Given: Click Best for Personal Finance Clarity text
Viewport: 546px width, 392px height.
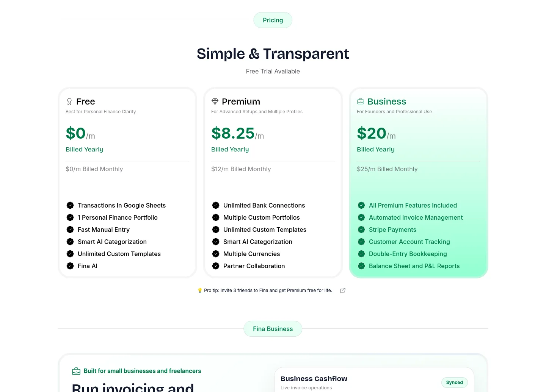Looking at the screenshot, I should click(x=101, y=112).
